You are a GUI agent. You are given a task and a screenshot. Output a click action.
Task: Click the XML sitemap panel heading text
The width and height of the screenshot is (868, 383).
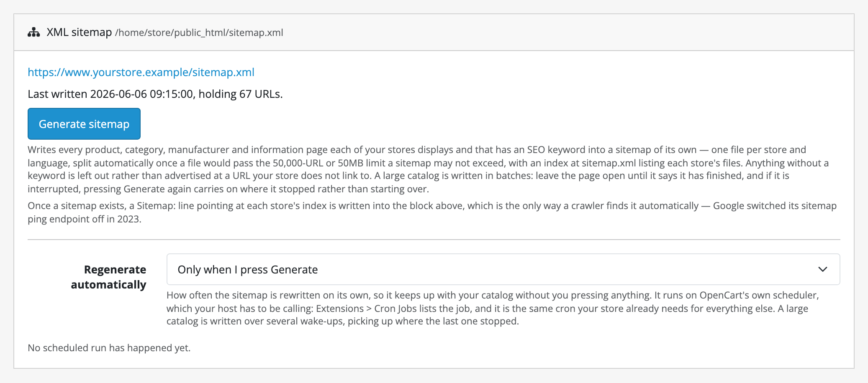(x=79, y=32)
